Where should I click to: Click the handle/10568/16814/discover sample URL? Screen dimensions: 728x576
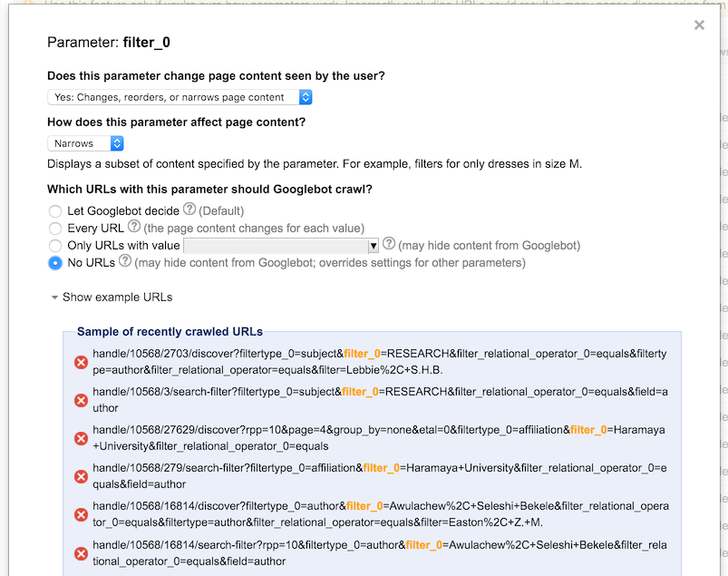tap(381, 514)
